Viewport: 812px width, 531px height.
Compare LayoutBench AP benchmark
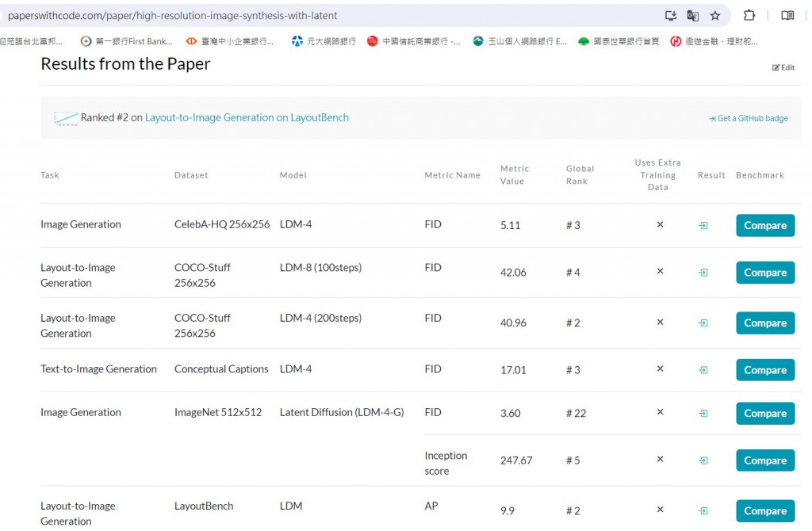point(765,511)
